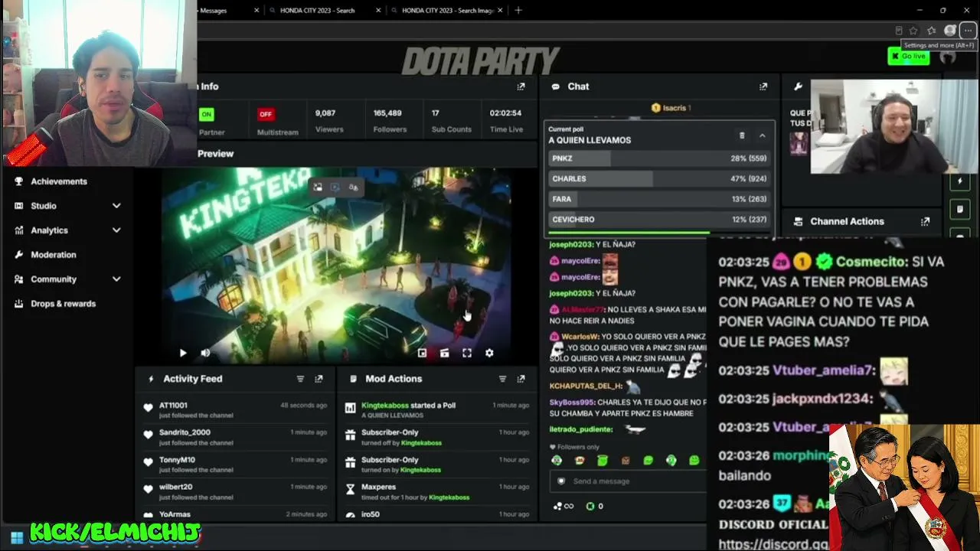Select poll option PNKZ
Screen dimensions: 980x551
pos(660,158)
